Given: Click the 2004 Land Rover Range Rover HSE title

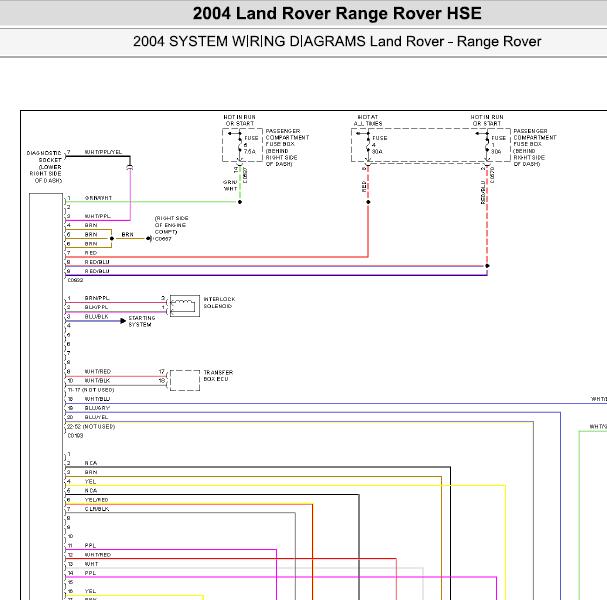Looking at the screenshot, I should (x=337, y=14).
